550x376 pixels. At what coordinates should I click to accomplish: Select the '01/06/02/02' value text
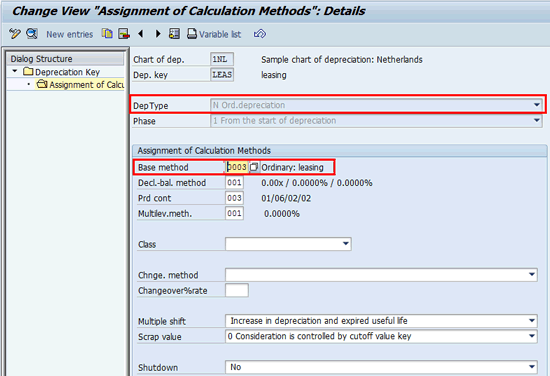point(286,198)
